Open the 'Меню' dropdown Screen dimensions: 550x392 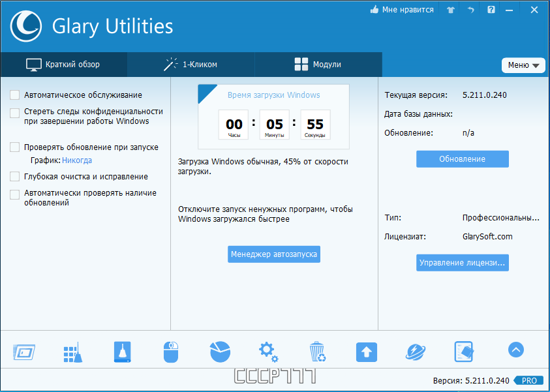pos(523,65)
